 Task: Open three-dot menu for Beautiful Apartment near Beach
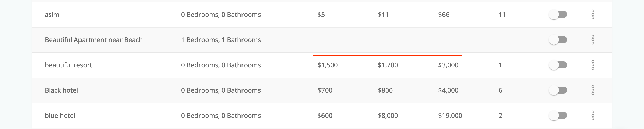pos(593,40)
